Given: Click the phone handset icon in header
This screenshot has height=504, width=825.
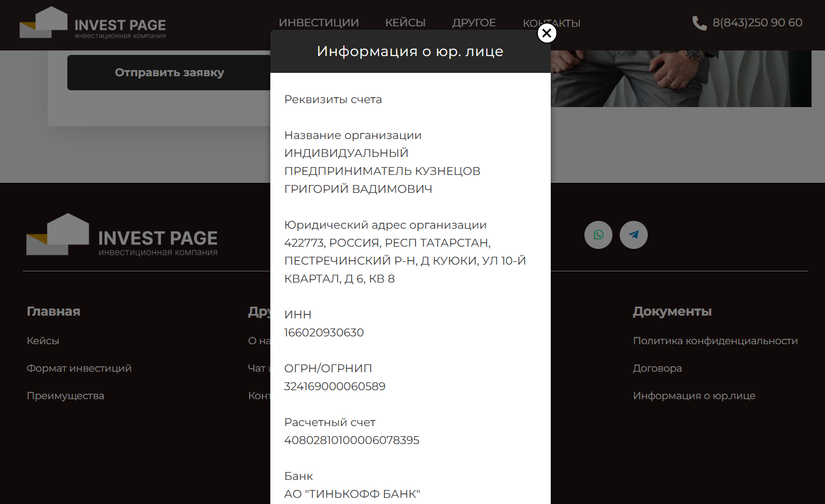Looking at the screenshot, I should (699, 23).
